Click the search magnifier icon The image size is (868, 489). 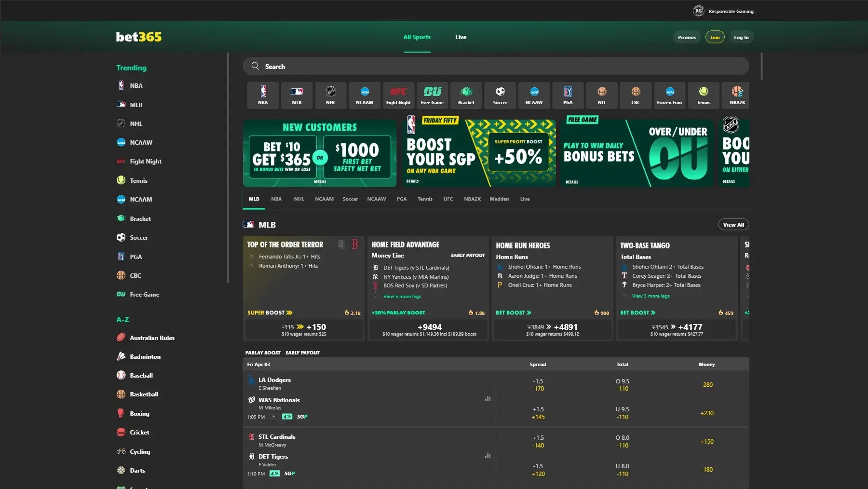(255, 66)
